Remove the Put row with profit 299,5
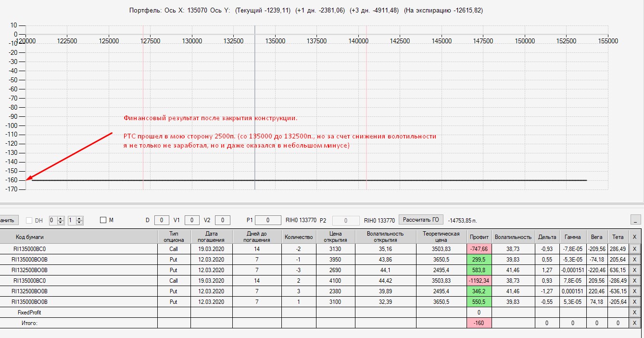644x338 pixels. [634, 259]
